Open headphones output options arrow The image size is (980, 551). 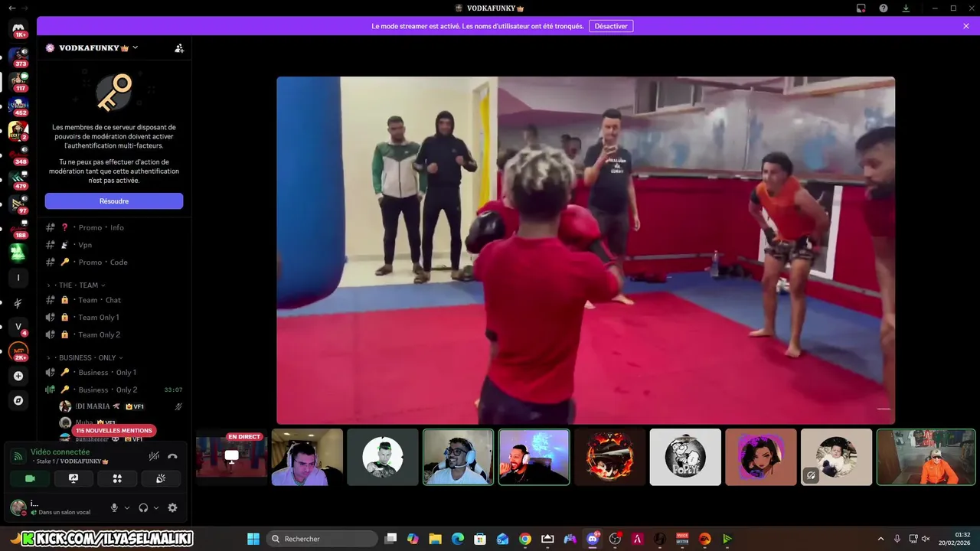[156, 507]
